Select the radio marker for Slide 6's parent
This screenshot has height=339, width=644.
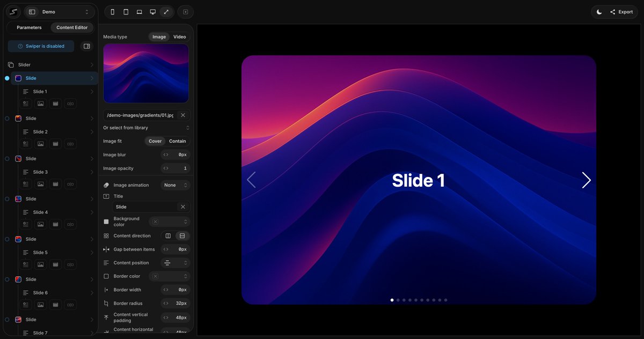(x=7, y=279)
